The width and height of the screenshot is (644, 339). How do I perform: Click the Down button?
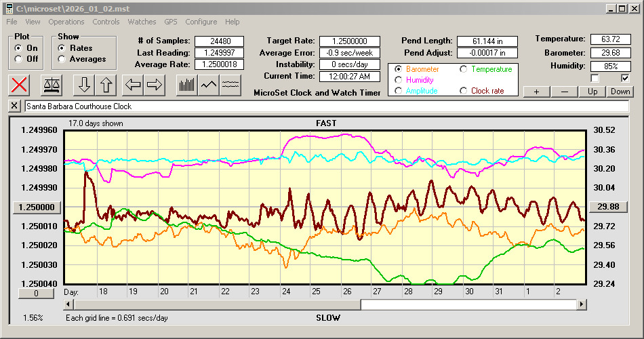[x=620, y=92]
